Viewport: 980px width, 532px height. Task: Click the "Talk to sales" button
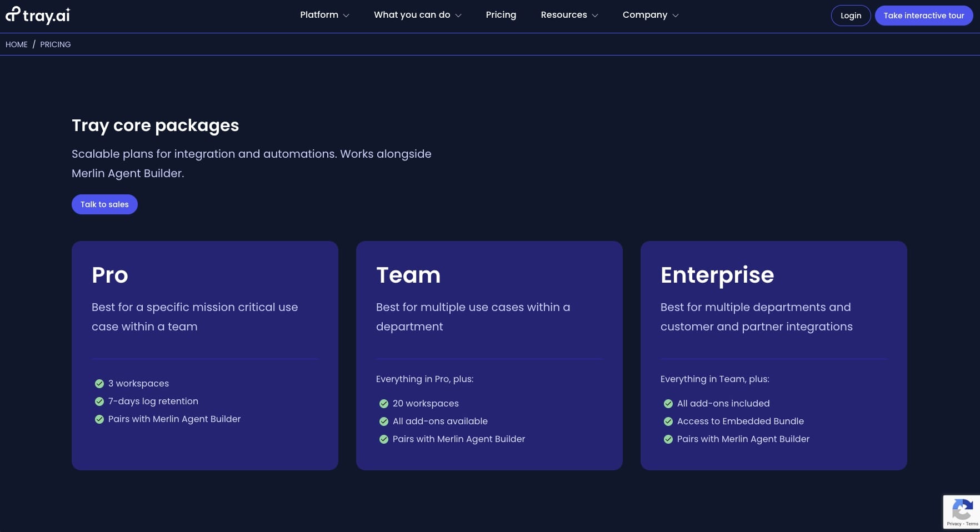click(x=104, y=204)
